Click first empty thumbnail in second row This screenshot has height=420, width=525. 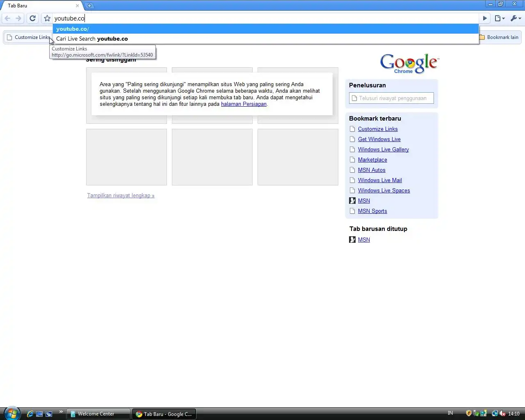[126, 157]
